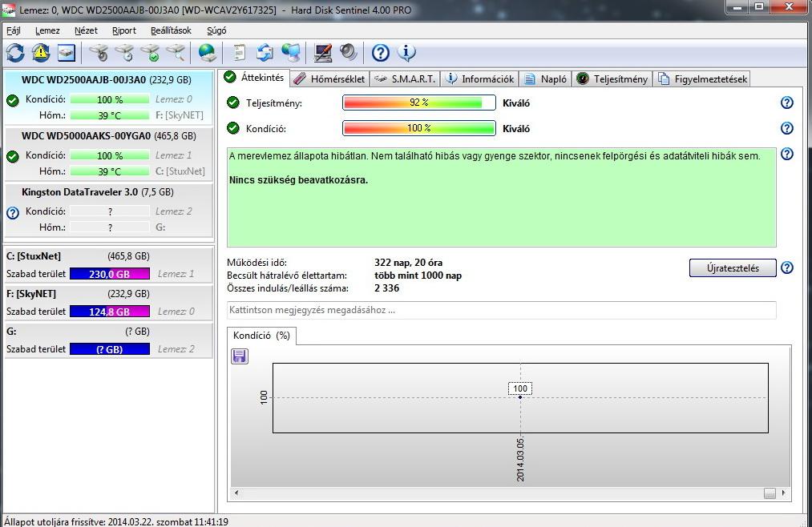Click the több mint 1000 nap value
This screenshot has width=812, height=527.
tap(418, 276)
